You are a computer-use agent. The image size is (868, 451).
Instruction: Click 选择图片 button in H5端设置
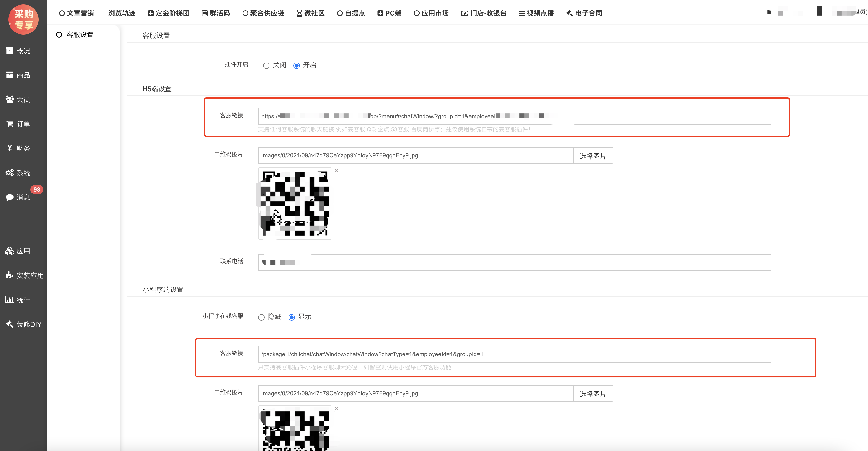(x=593, y=156)
